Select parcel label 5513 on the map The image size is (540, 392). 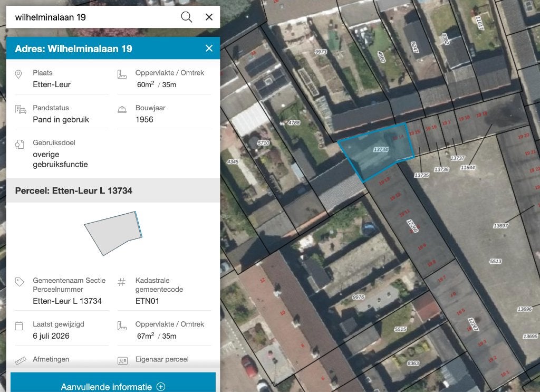[496, 262]
